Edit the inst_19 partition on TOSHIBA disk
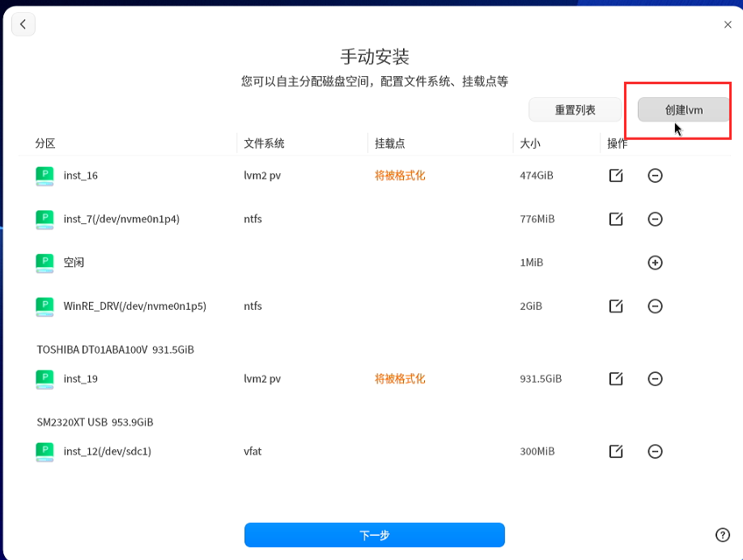The image size is (743, 560). coord(616,379)
